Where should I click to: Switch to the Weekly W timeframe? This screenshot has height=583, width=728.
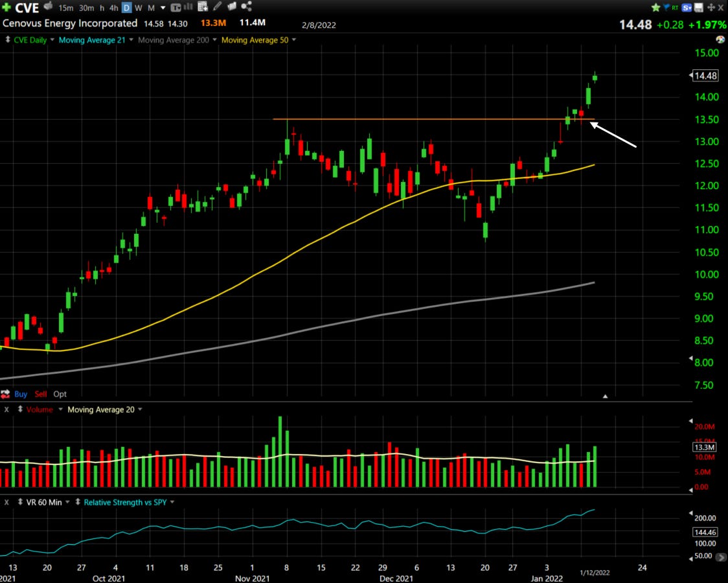click(x=139, y=8)
